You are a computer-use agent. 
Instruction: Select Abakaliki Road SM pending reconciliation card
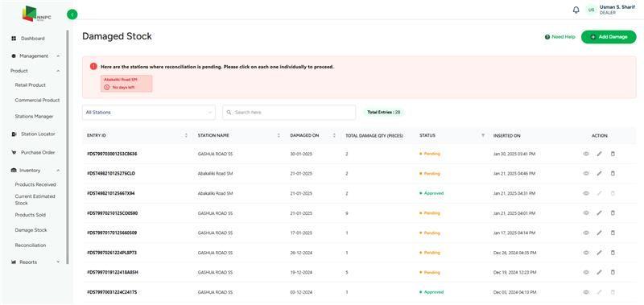[126, 84]
